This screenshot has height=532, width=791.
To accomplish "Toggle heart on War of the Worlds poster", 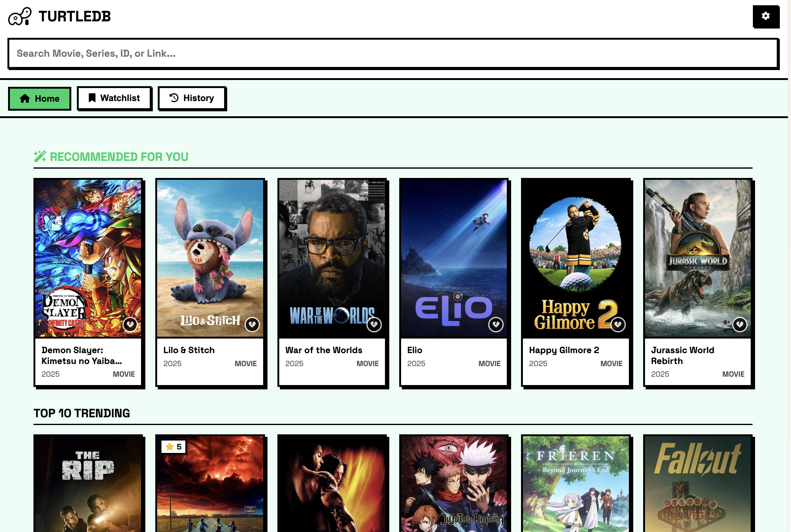I will [x=374, y=324].
